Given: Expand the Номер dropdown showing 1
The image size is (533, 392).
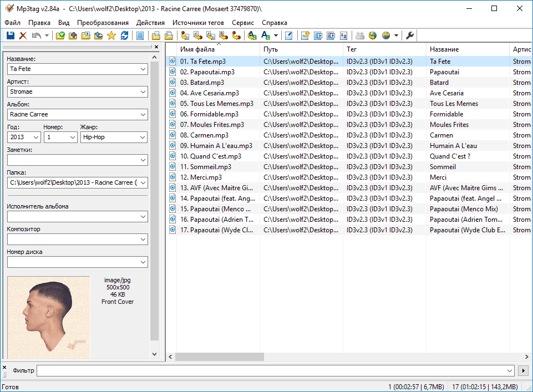Looking at the screenshot, I should (x=73, y=138).
